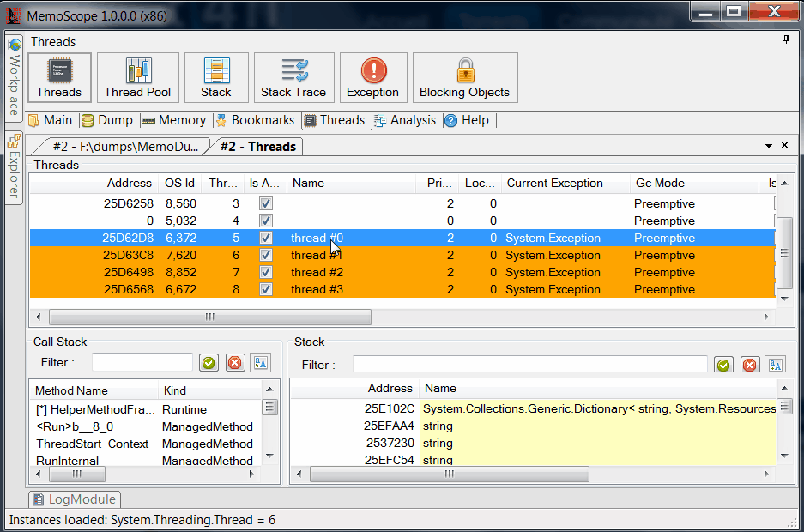Toggle Is Alive checkbox for thread #0
804x532 pixels.
pyautogui.click(x=266, y=238)
